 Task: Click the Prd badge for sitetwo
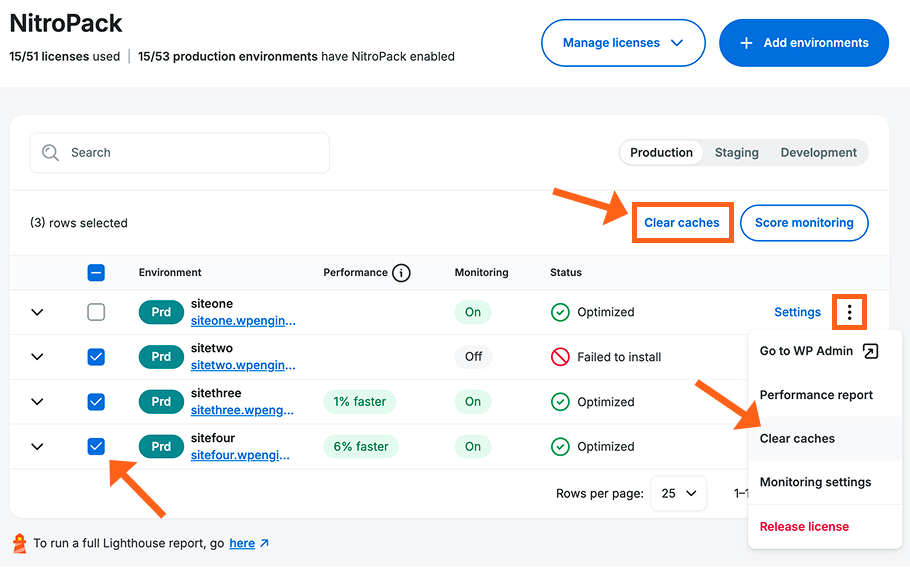tap(161, 357)
